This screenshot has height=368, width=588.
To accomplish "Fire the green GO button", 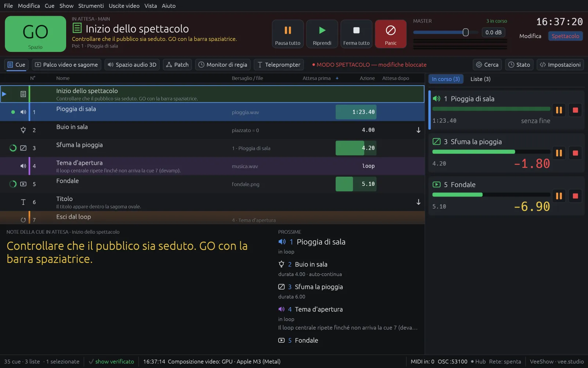I will click(35, 34).
